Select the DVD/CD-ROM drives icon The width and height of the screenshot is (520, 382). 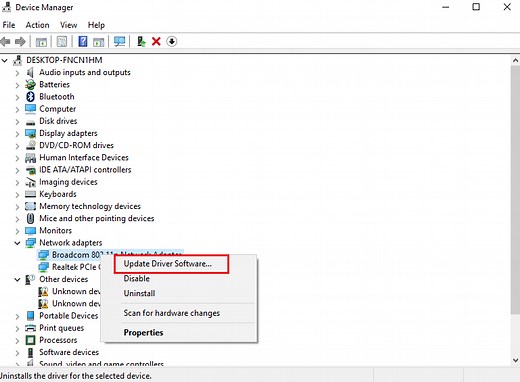(x=30, y=145)
